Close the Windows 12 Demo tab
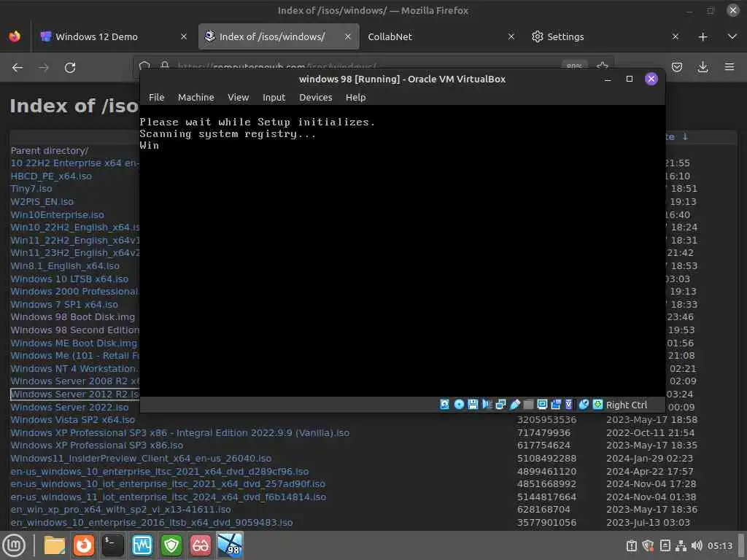 [x=183, y=36]
